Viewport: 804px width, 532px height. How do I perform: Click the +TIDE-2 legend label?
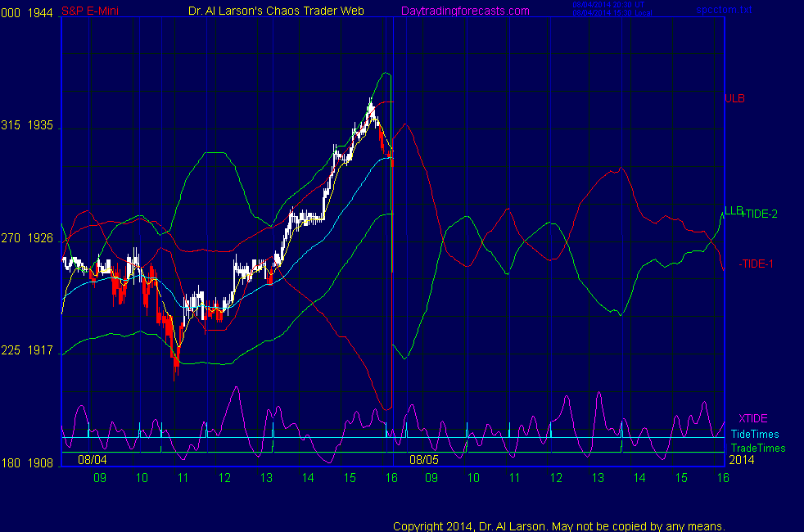(760, 214)
